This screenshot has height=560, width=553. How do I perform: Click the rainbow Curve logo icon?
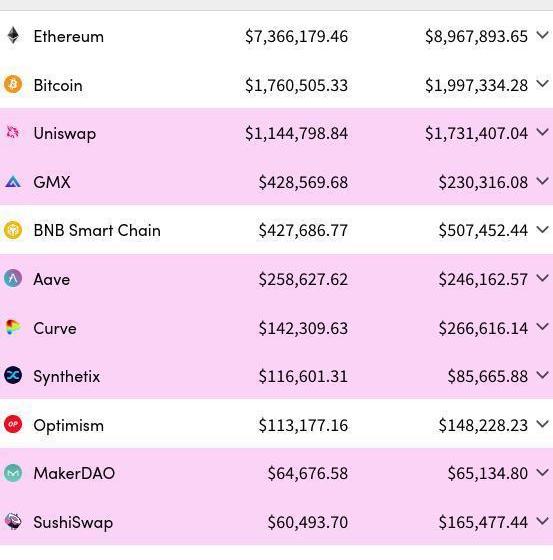(x=13, y=327)
